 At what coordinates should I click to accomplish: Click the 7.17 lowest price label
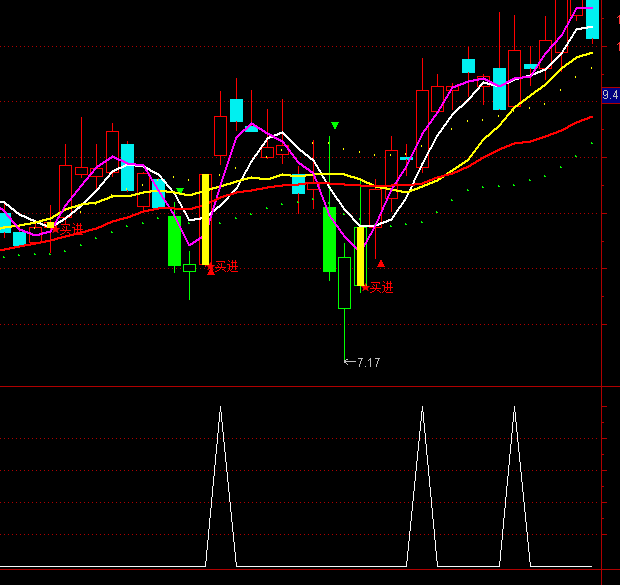368,362
